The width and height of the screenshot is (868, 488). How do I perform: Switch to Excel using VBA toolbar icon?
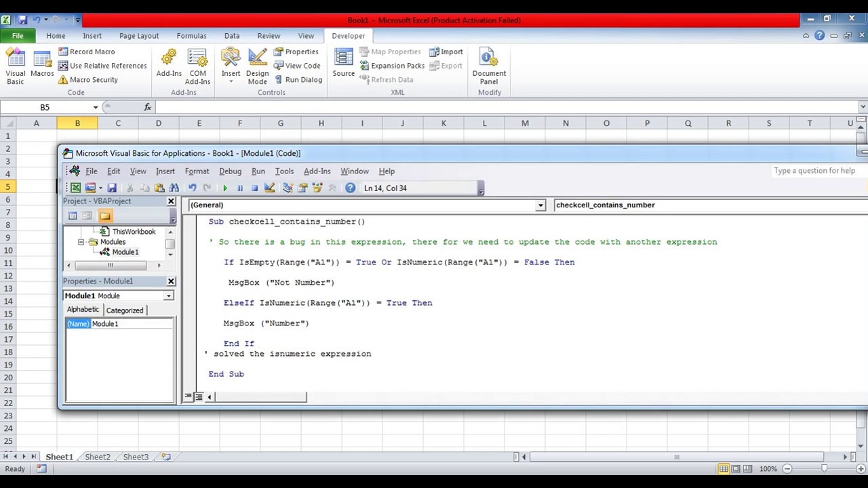pyautogui.click(x=75, y=188)
